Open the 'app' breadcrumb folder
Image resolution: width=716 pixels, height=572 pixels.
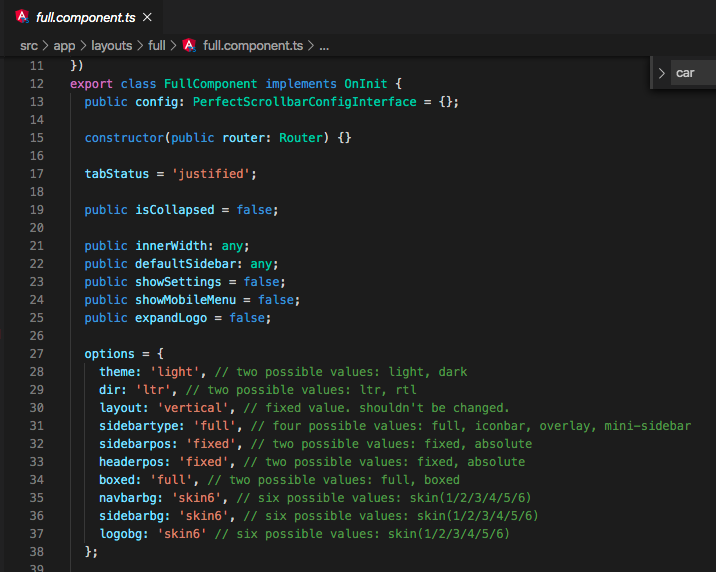pyautogui.click(x=64, y=45)
